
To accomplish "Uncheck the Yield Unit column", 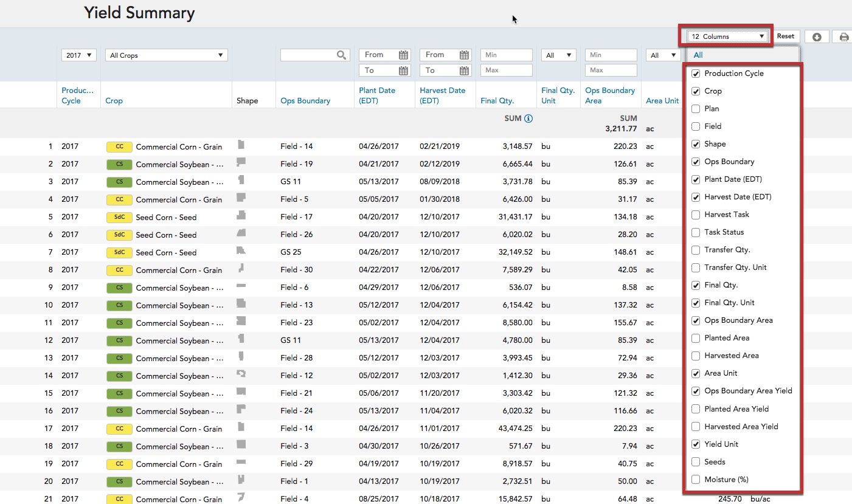I will pos(696,444).
